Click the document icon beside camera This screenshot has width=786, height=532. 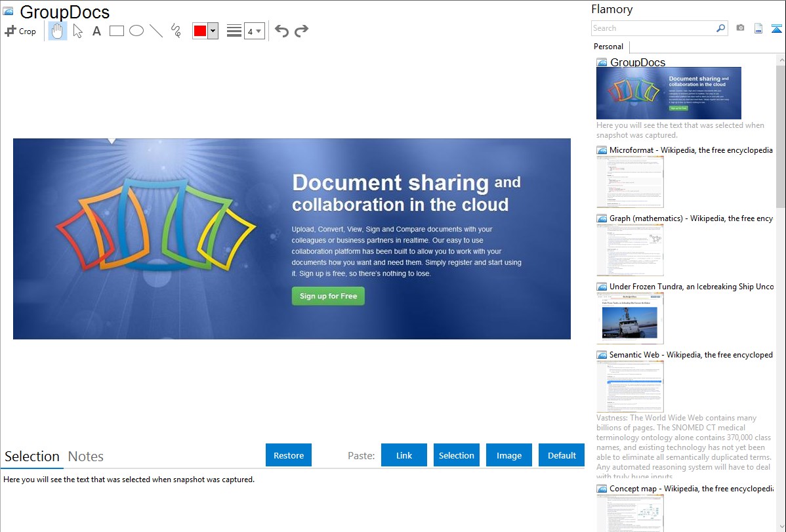[x=758, y=28]
